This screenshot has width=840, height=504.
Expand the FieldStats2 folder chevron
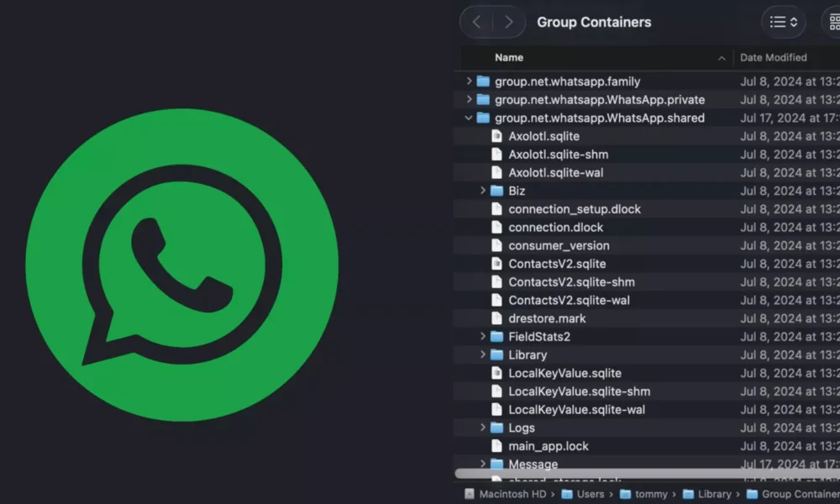pyautogui.click(x=483, y=336)
